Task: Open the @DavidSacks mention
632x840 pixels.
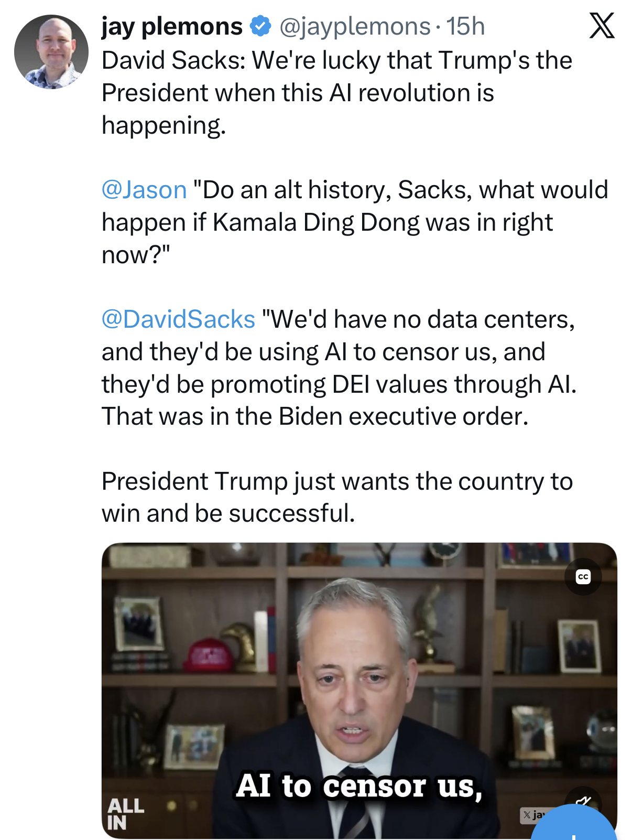Action: [x=178, y=319]
